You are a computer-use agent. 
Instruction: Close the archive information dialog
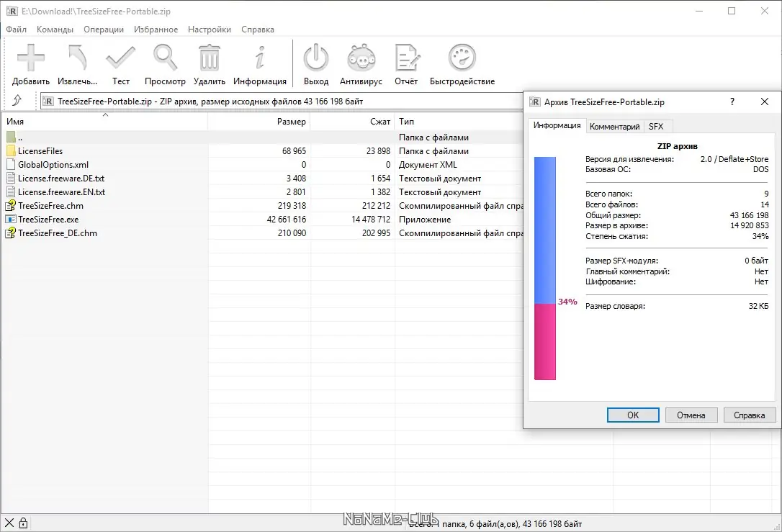(x=765, y=102)
